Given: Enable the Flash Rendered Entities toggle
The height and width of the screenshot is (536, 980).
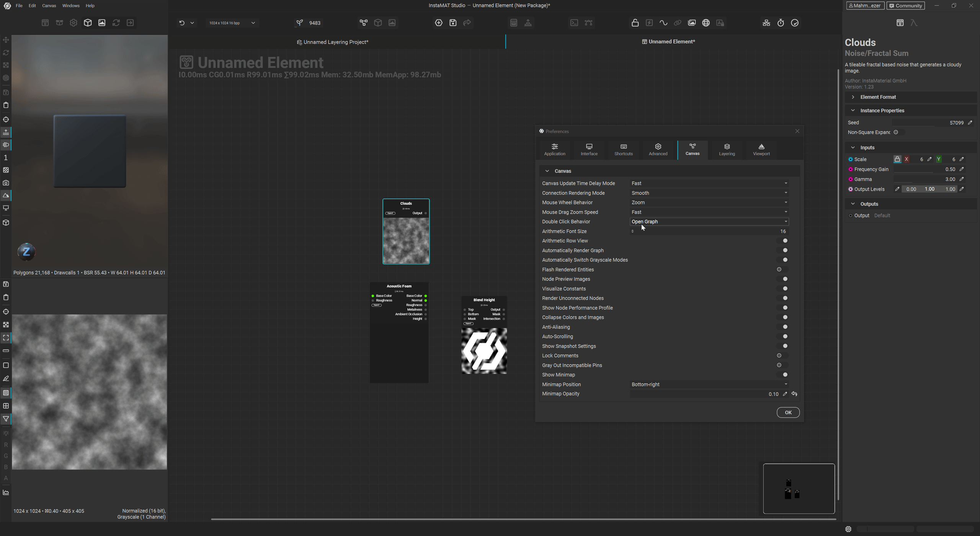Looking at the screenshot, I should (x=781, y=270).
